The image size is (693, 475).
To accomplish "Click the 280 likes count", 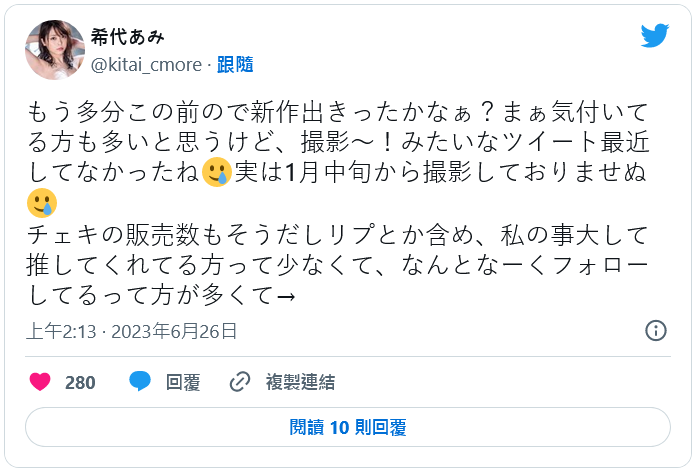I will [x=80, y=382].
